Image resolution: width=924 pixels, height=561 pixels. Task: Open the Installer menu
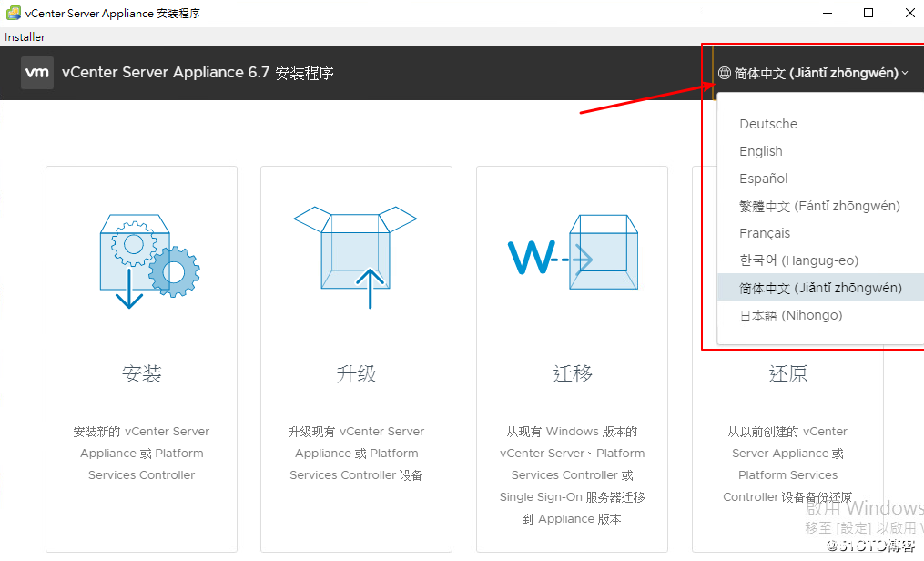[x=24, y=36]
